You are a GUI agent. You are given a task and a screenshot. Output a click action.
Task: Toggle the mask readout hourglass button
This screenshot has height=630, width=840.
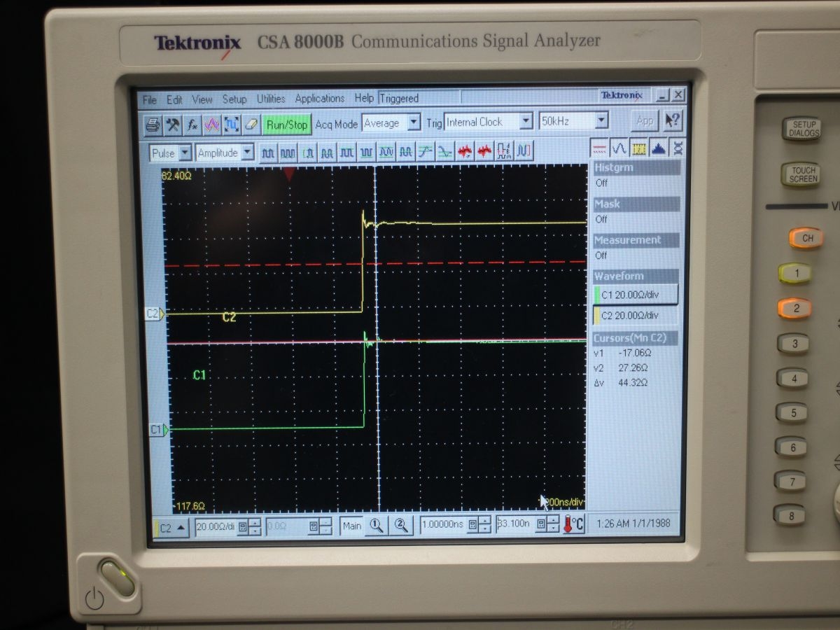677,148
